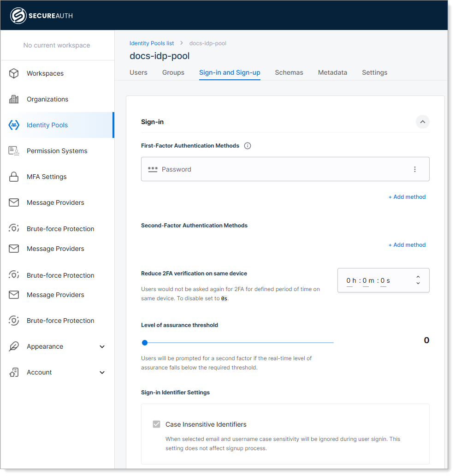Image resolution: width=455 pixels, height=476 pixels.
Task: Select Identity Pools in the sidebar
Action: [57, 125]
